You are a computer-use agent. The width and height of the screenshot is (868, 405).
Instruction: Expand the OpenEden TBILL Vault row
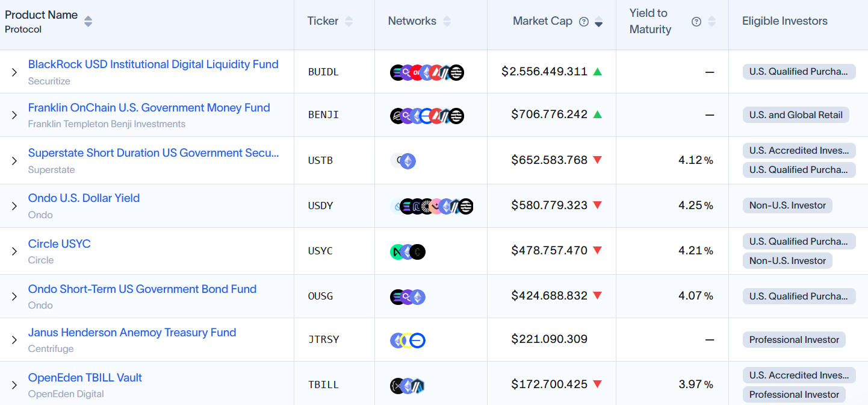coord(14,385)
